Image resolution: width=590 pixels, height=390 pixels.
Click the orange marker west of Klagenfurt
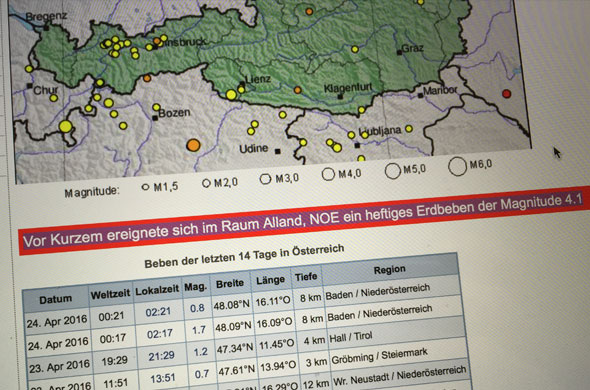click(297, 90)
